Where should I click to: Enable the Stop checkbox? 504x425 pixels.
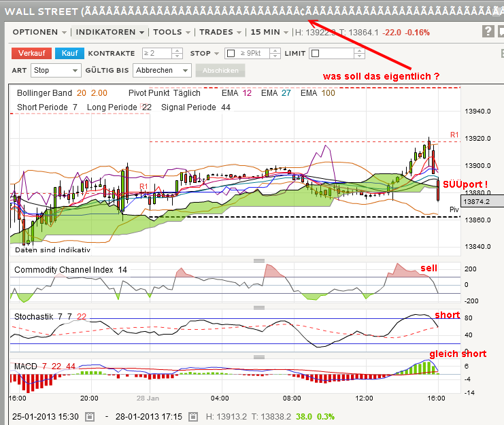point(231,53)
